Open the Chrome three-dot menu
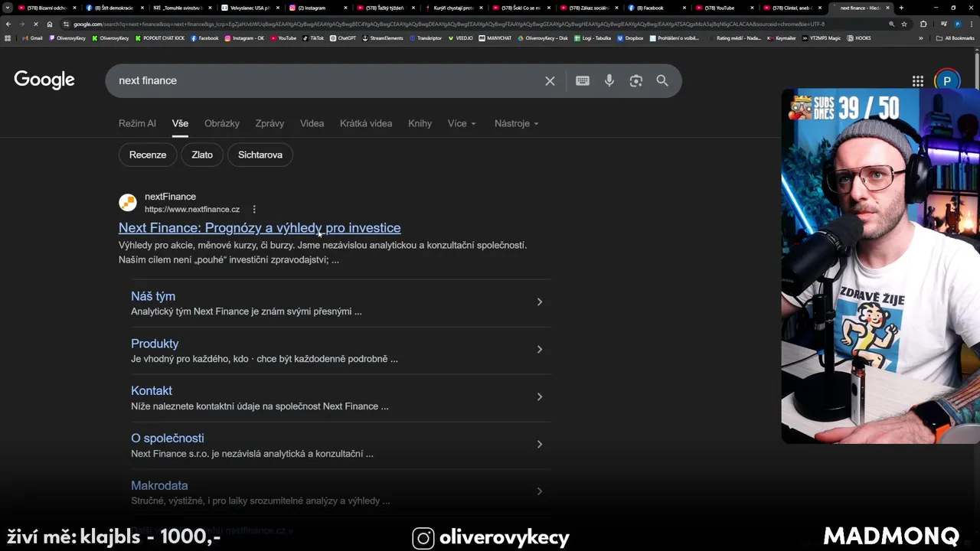Screen dimensions: 980x551 (x=972, y=24)
